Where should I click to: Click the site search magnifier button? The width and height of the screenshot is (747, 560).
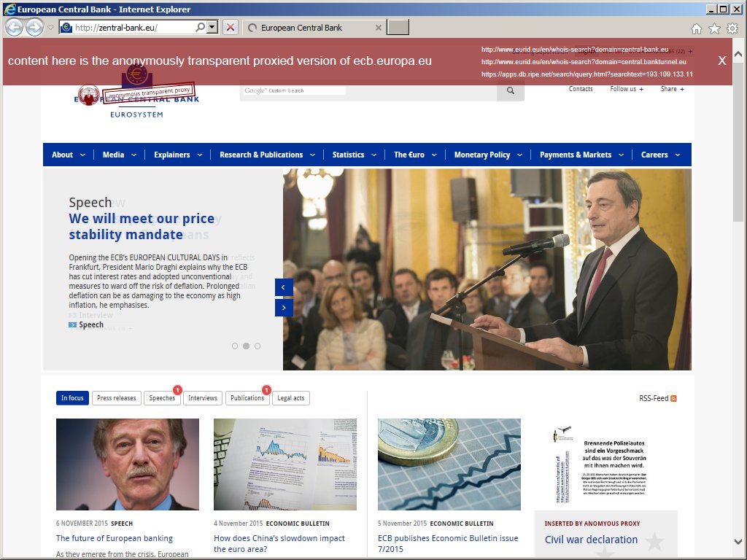tap(510, 90)
